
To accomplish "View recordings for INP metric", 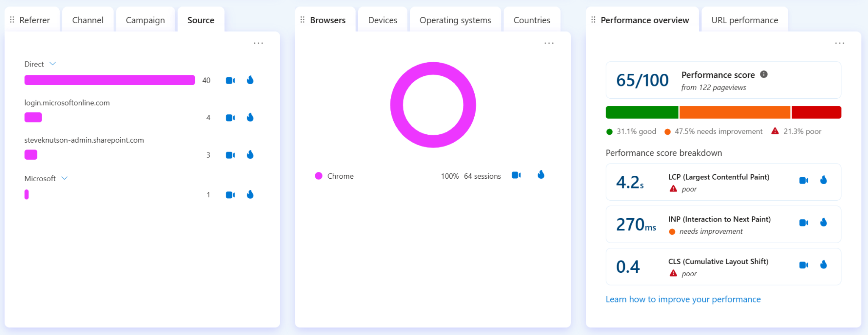I will tap(804, 223).
